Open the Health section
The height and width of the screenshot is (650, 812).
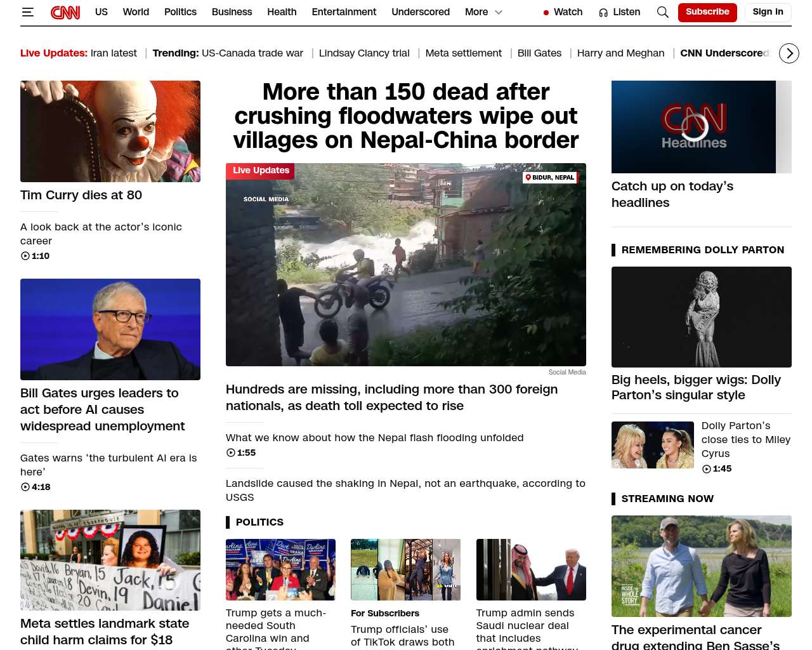[282, 12]
